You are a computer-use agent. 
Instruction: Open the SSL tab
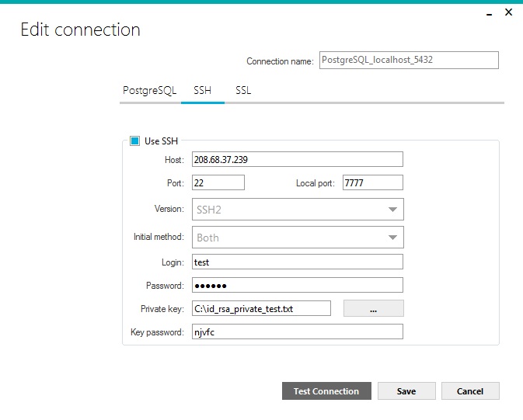click(243, 90)
